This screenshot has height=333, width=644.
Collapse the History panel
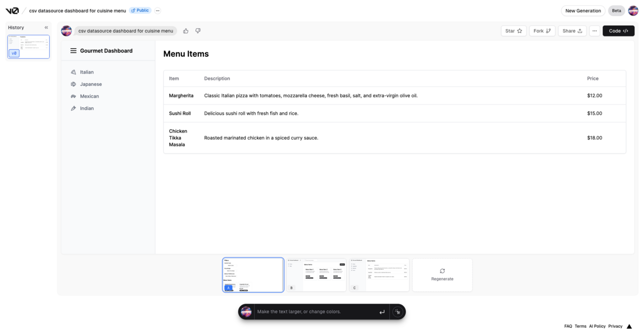click(x=46, y=27)
